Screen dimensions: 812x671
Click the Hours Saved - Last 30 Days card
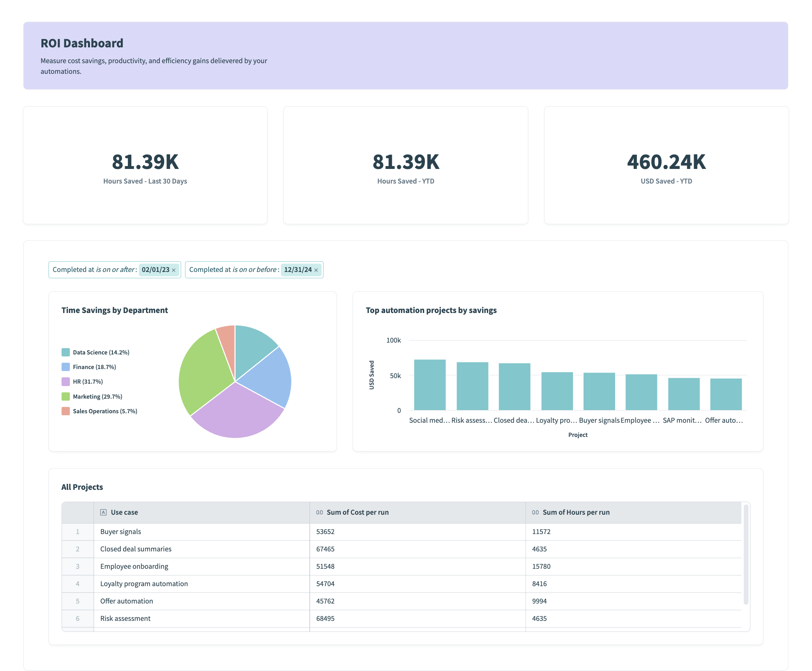(x=145, y=166)
